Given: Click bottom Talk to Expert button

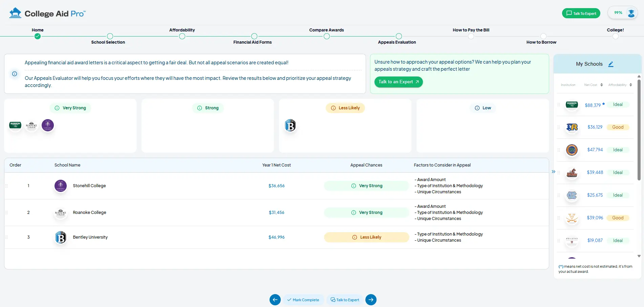Looking at the screenshot, I should 345,300.
